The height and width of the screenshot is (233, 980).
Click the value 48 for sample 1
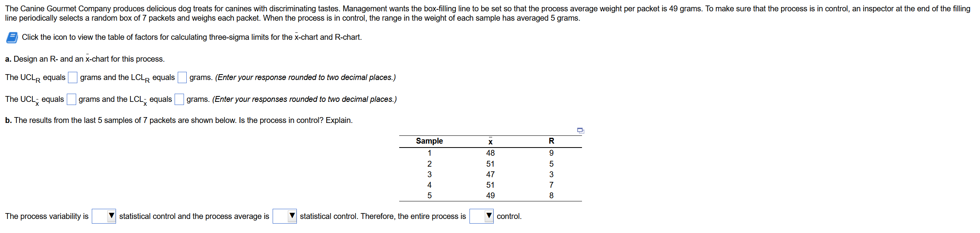tap(491, 153)
